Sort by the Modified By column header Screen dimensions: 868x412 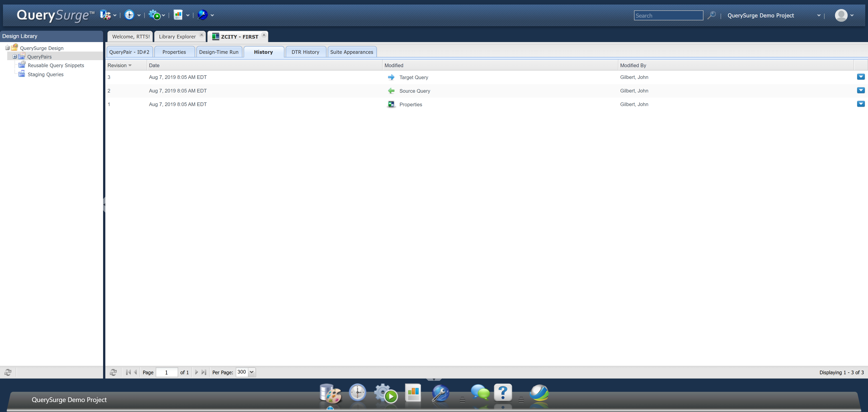736,65
